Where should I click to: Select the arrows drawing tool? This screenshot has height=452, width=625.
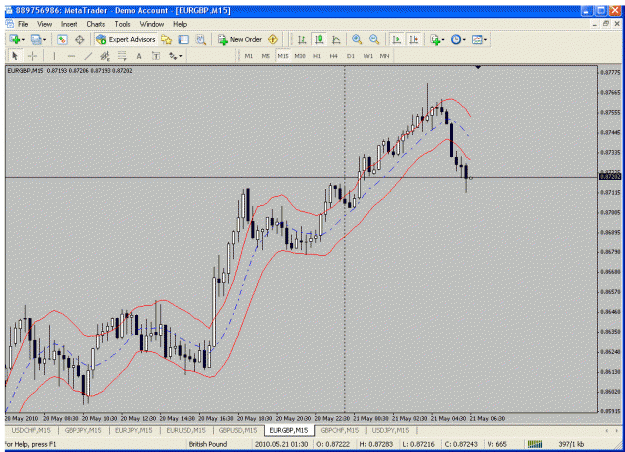click(x=173, y=56)
